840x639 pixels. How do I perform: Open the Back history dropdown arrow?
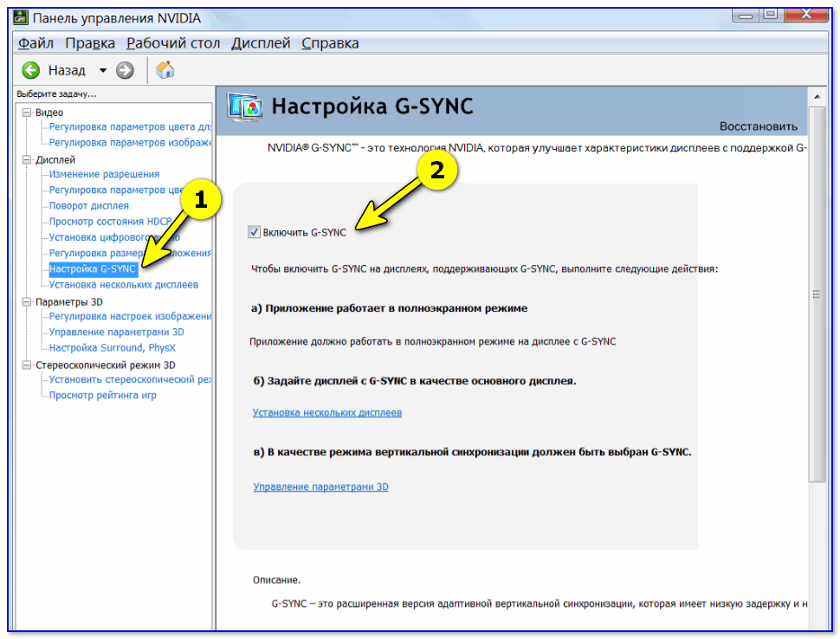pos(103,70)
